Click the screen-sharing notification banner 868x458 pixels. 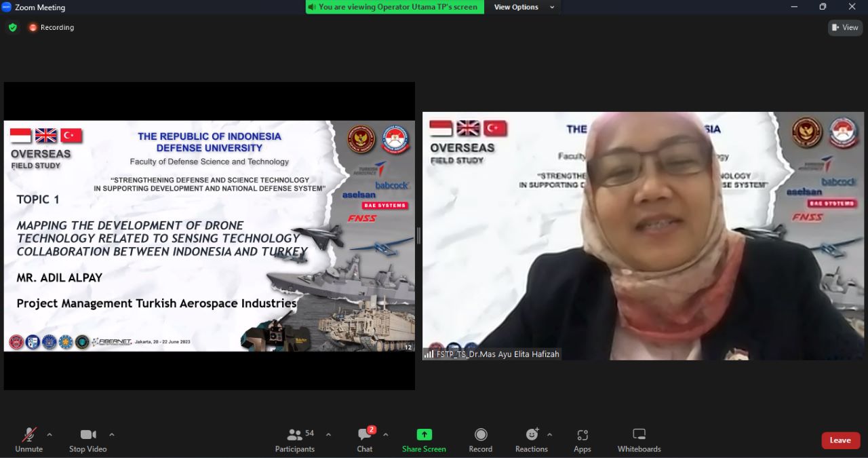point(395,7)
